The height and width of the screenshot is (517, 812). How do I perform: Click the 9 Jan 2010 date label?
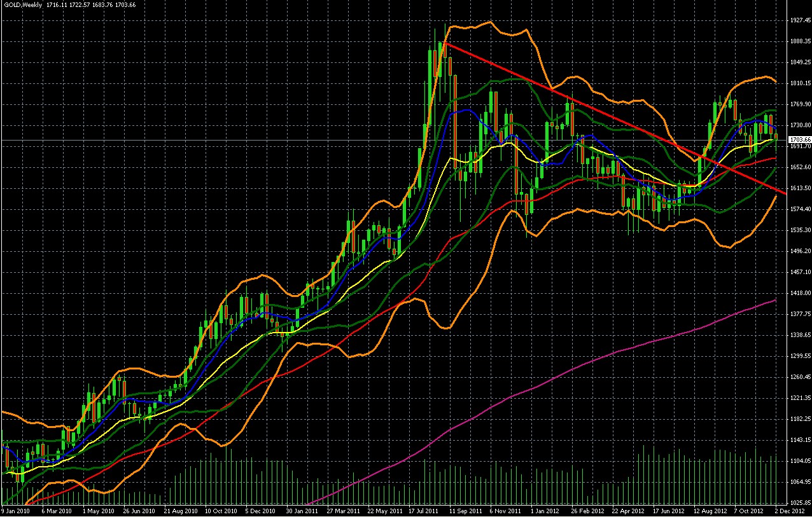(x=17, y=511)
